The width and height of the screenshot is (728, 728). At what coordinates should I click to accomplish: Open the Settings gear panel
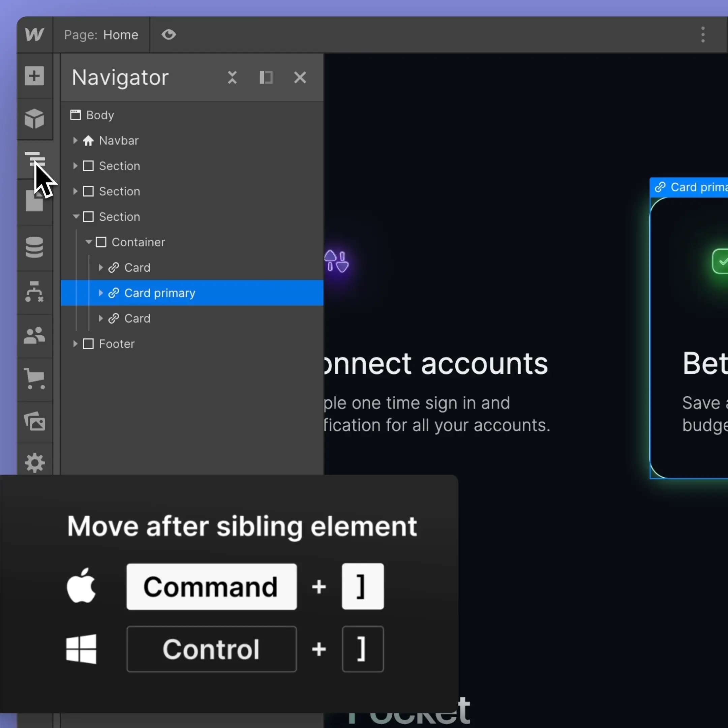tap(34, 463)
